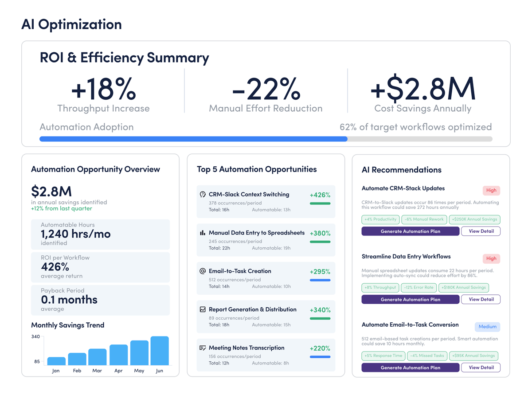Click the @ icon for Email-to-Task Creation
Screen dimensions: 532x399
click(x=203, y=271)
